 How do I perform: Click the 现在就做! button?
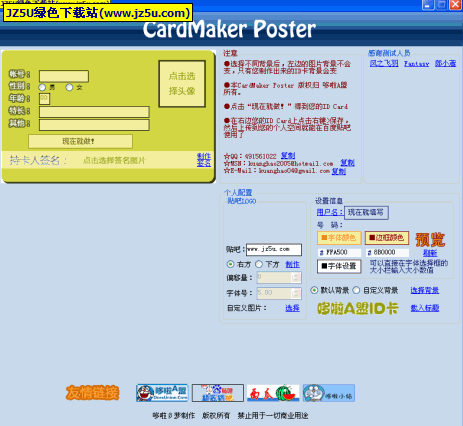tap(80, 141)
